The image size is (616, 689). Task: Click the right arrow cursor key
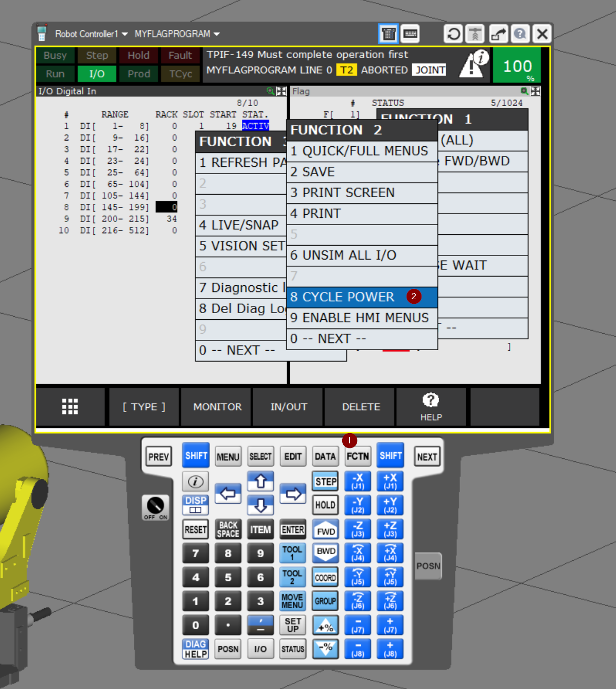pyautogui.click(x=293, y=494)
